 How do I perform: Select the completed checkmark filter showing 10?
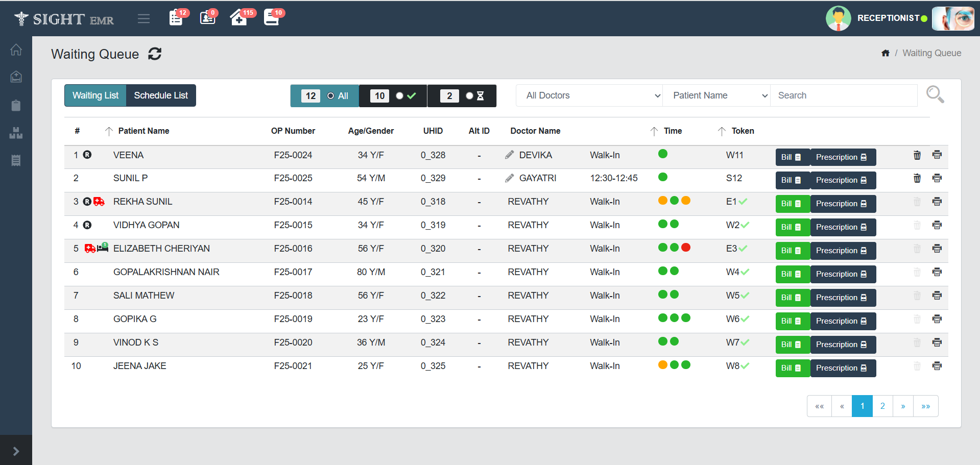(399, 96)
